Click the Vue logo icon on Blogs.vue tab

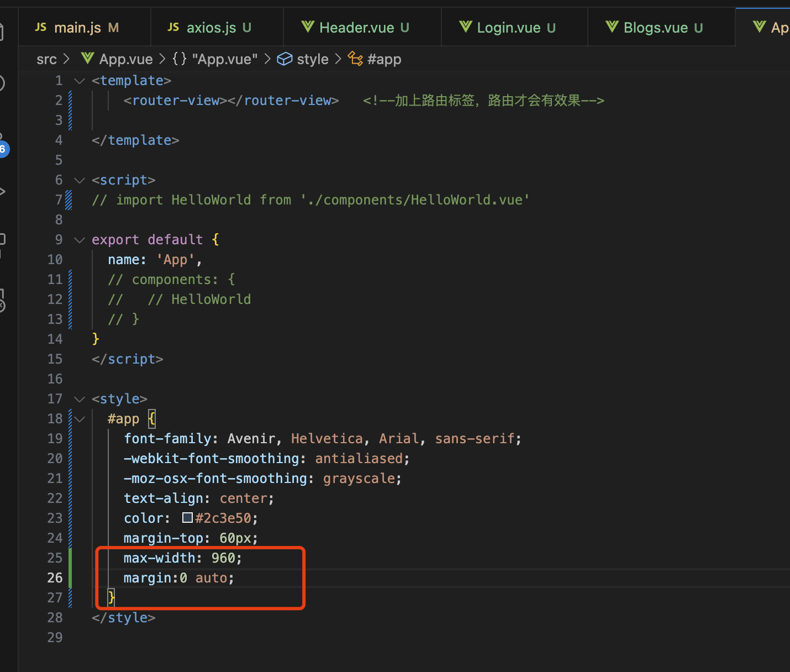coord(612,27)
